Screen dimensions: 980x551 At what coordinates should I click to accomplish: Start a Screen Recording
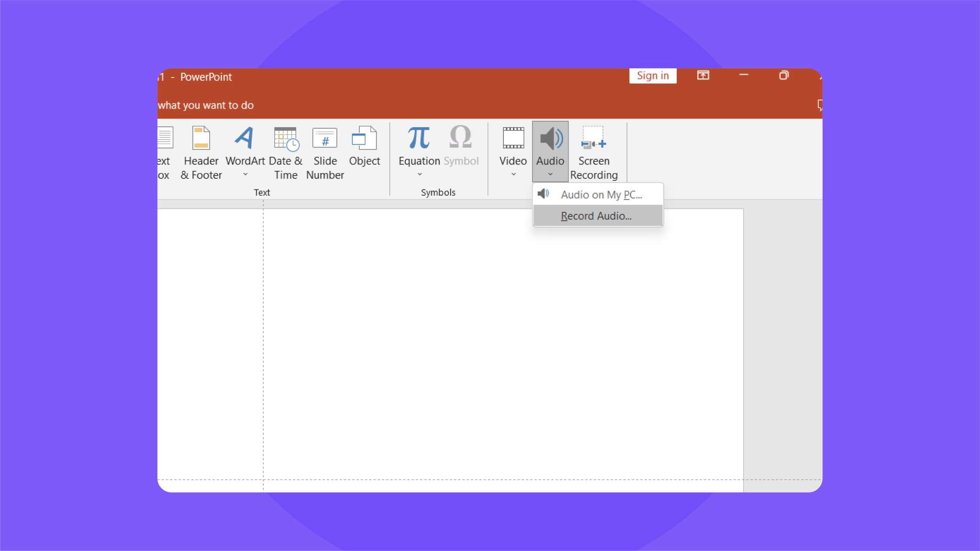tap(594, 152)
